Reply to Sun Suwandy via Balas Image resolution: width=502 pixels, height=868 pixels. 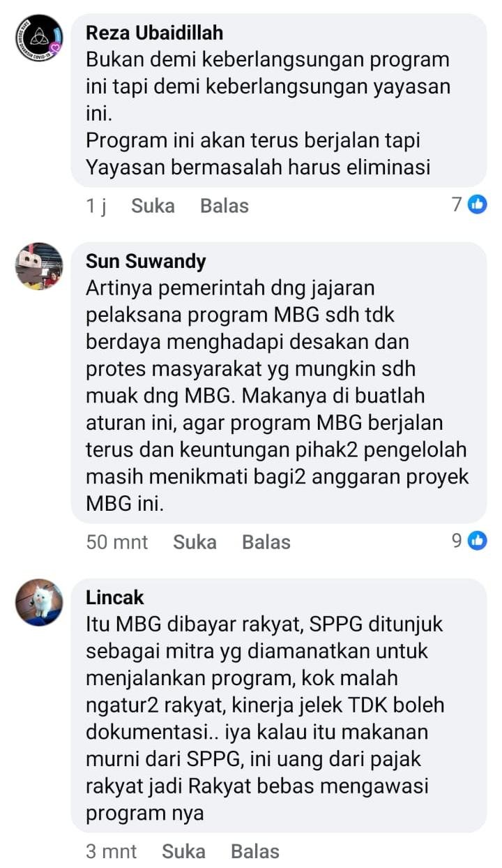[266, 542]
